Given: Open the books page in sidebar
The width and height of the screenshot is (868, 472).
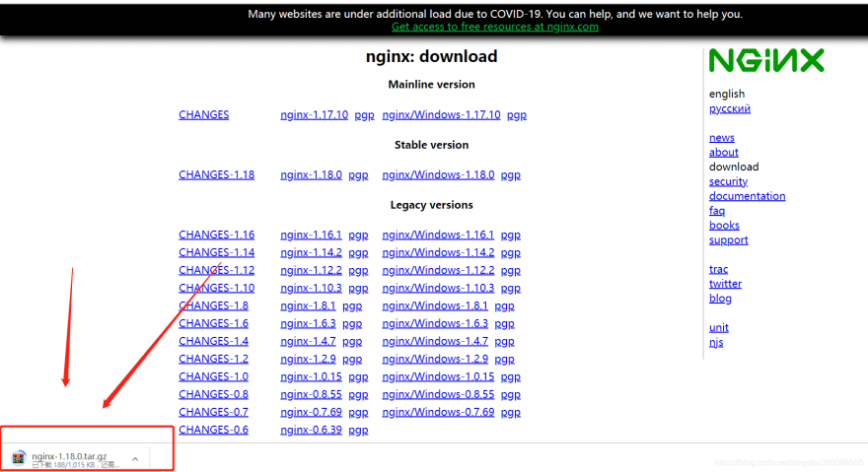Looking at the screenshot, I should (x=724, y=226).
